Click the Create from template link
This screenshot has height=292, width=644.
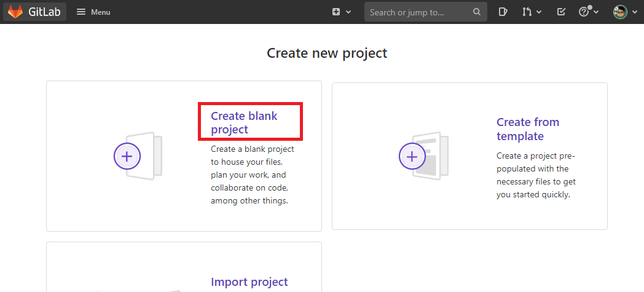click(528, 129)
